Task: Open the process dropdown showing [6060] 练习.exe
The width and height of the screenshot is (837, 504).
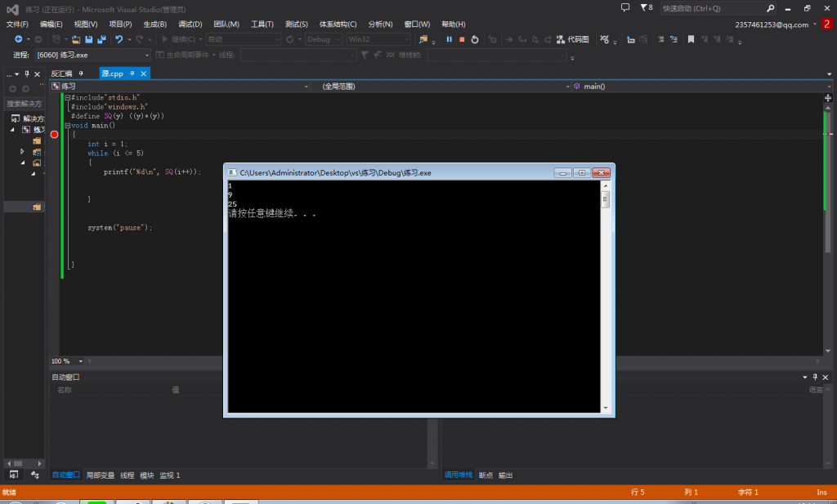Action: pos(93,55)
